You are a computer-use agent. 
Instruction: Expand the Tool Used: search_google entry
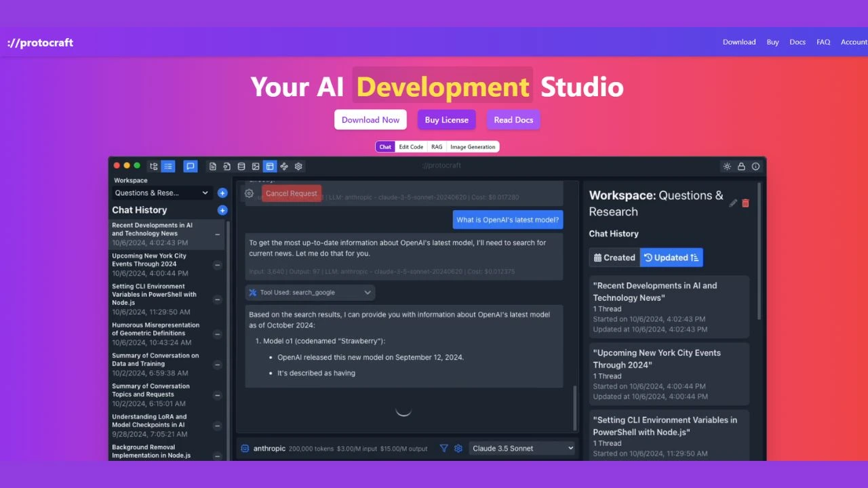coord(309,292)
